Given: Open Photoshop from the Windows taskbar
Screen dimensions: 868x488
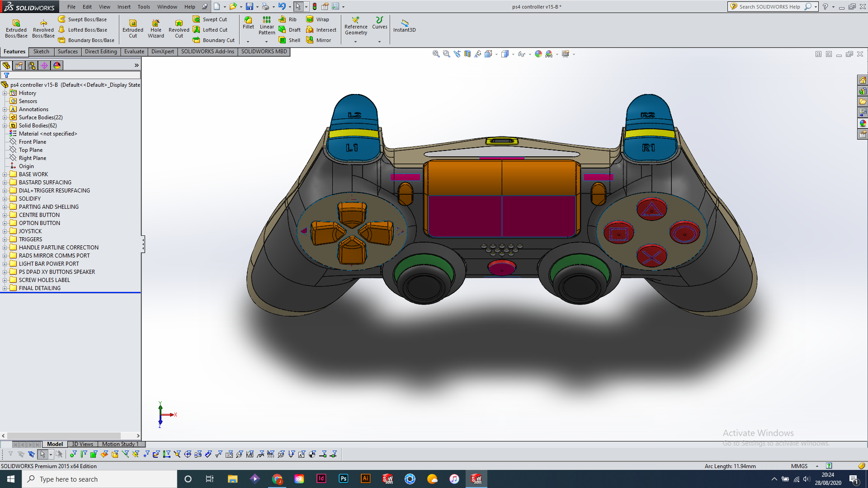Looking at the screenshot, I should coord(343,479).
